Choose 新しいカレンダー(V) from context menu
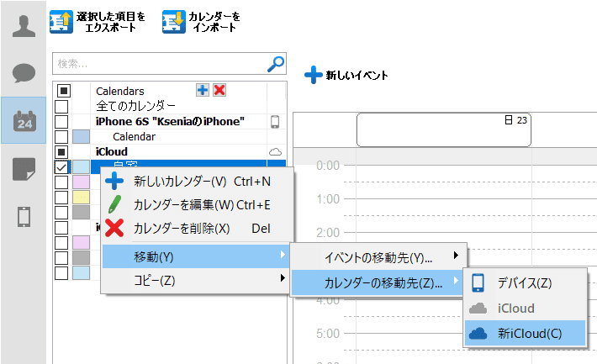 (x=180, y=181)
